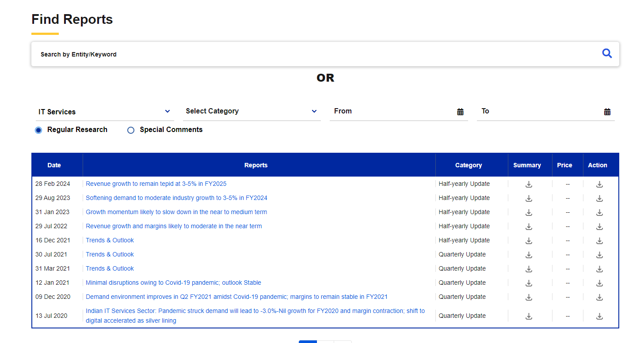
Task: Download summary for 31 Jan 2023 report
Action: (529, 212)
